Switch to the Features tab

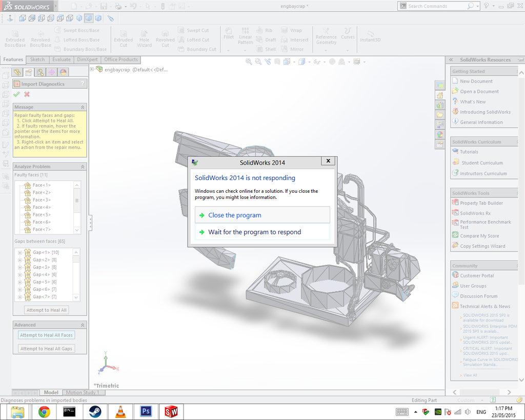[13, 59]
